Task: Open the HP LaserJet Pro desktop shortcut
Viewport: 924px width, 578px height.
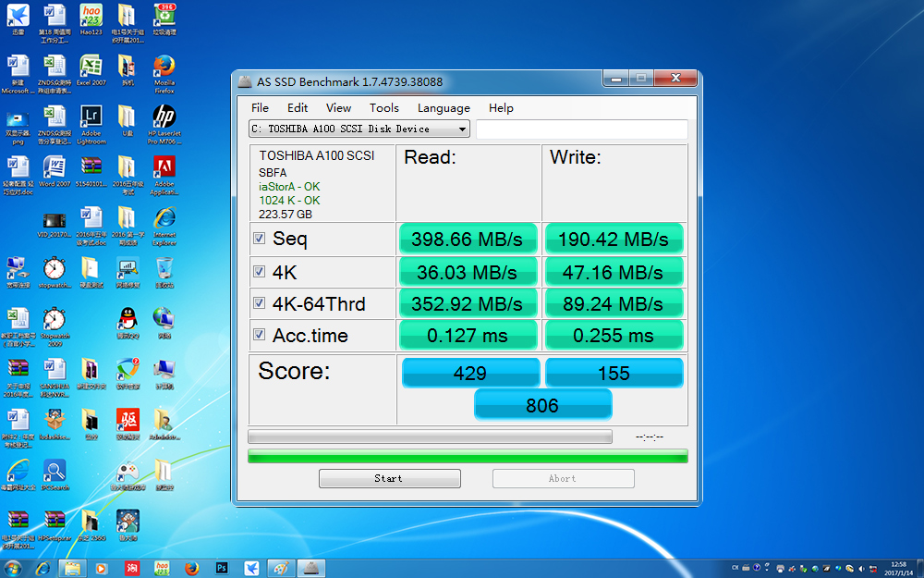Action: pos(164,118)
